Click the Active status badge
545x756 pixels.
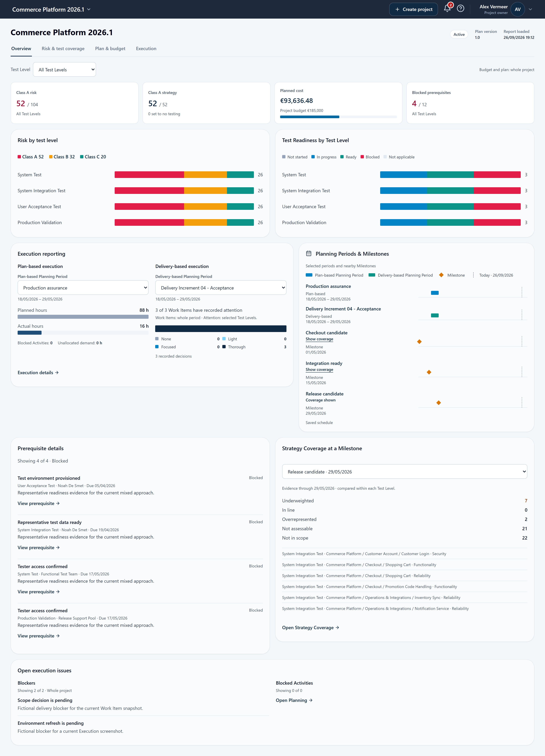click(459, 34)
